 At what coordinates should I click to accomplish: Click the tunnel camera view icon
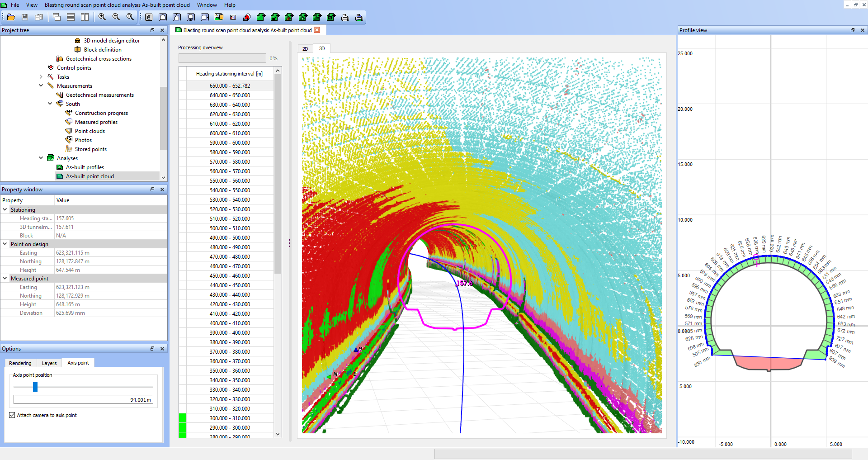click(205, 17)
